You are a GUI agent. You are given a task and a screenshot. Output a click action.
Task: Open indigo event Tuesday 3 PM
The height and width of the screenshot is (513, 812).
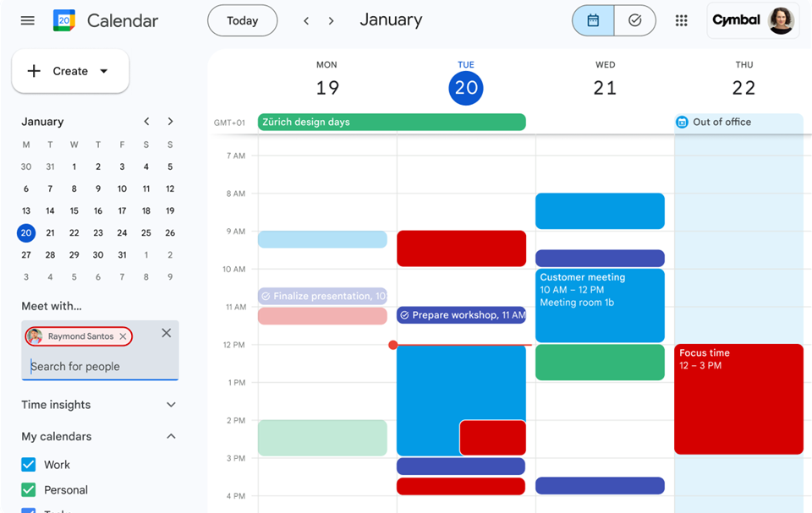[x=461, y=467]
